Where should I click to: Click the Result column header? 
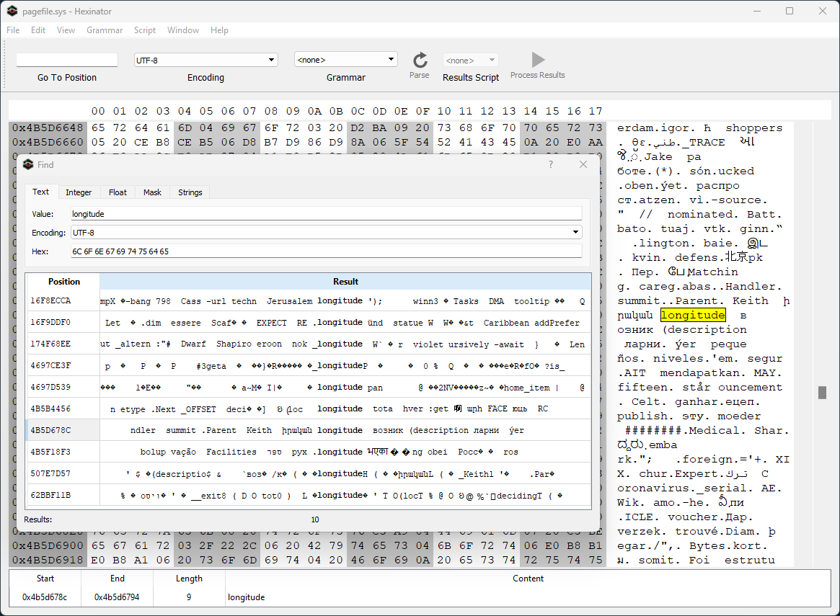click(345, 282)
